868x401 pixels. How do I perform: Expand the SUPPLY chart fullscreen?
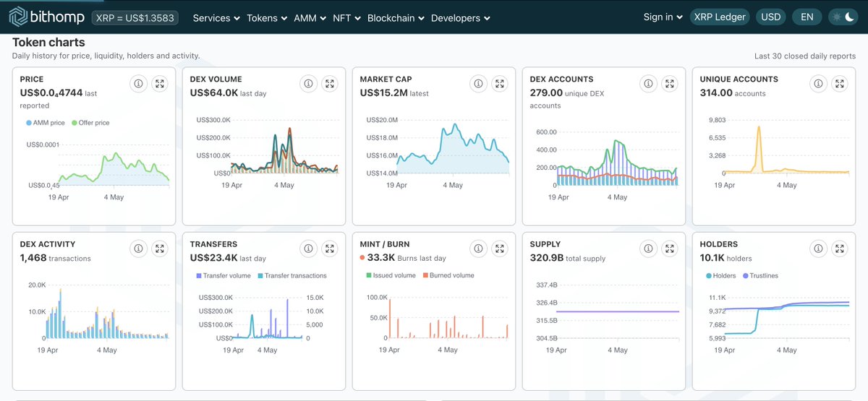click(670, 249)
